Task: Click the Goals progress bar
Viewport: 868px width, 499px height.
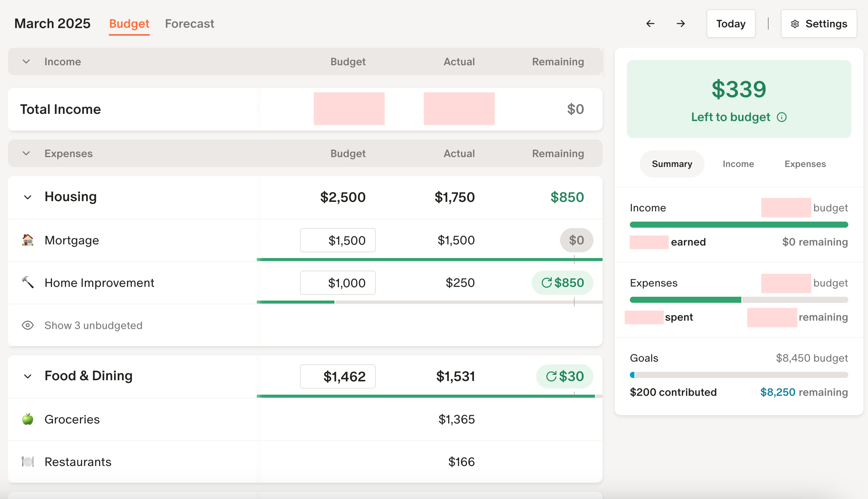Action: [x=739, y=375]
